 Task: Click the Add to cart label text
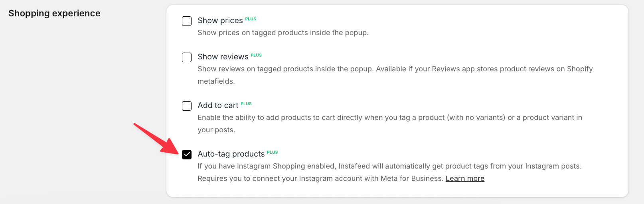218,106
